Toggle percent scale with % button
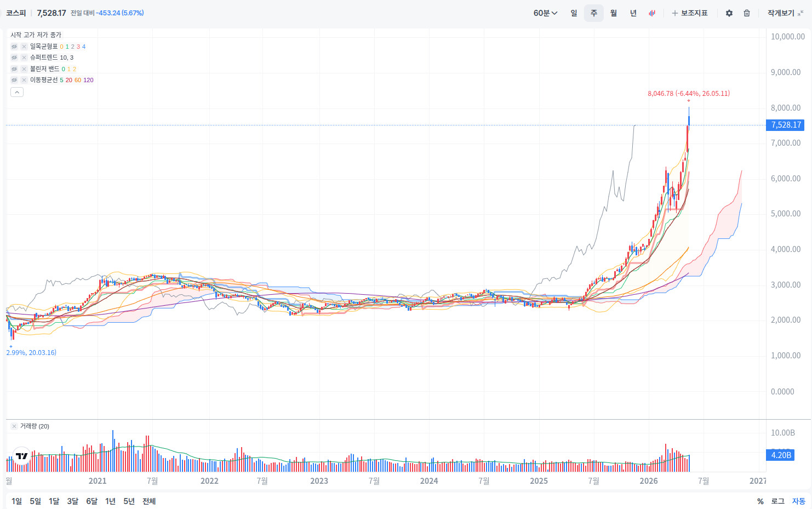This screenshot has width=812, height=509. pos(760,501)
